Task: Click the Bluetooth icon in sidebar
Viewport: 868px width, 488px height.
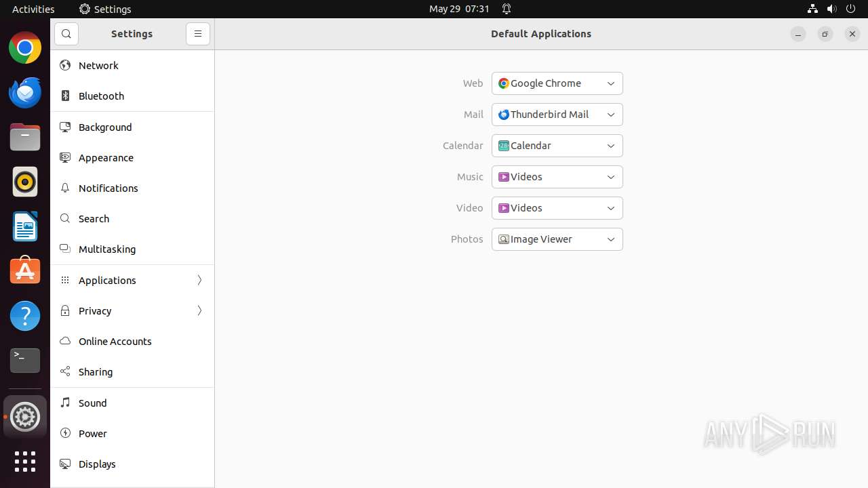Action: [65, 96]
